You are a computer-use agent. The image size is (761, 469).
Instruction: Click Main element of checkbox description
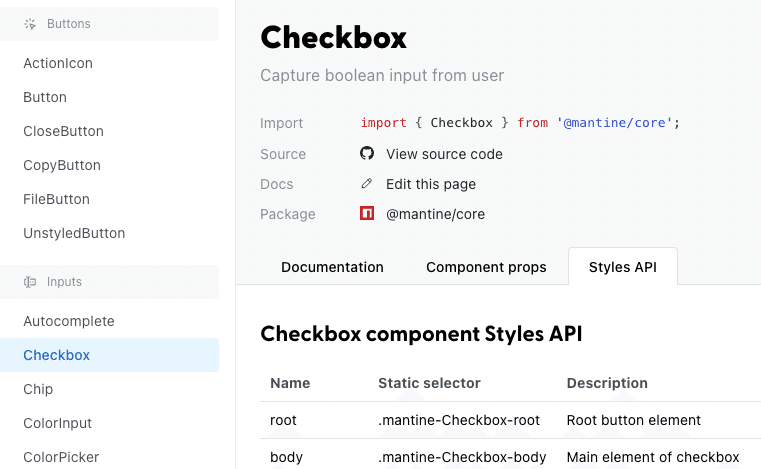[x=653, y=457]
